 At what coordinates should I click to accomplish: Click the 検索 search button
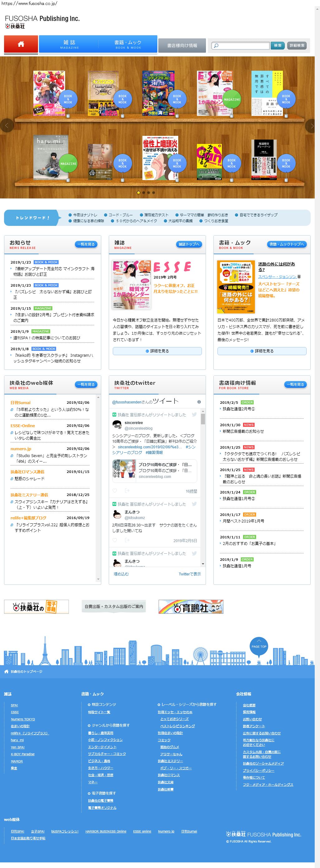[278, 45]
